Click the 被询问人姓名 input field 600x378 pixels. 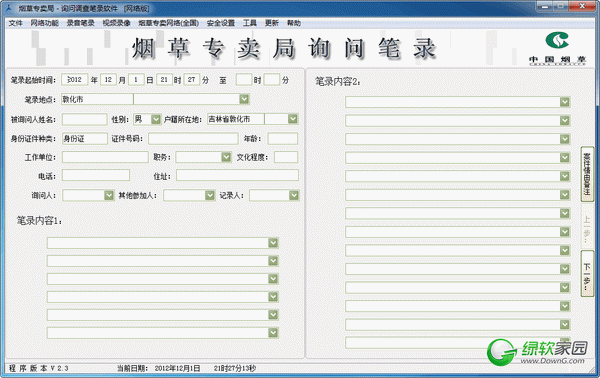point(85,119)
